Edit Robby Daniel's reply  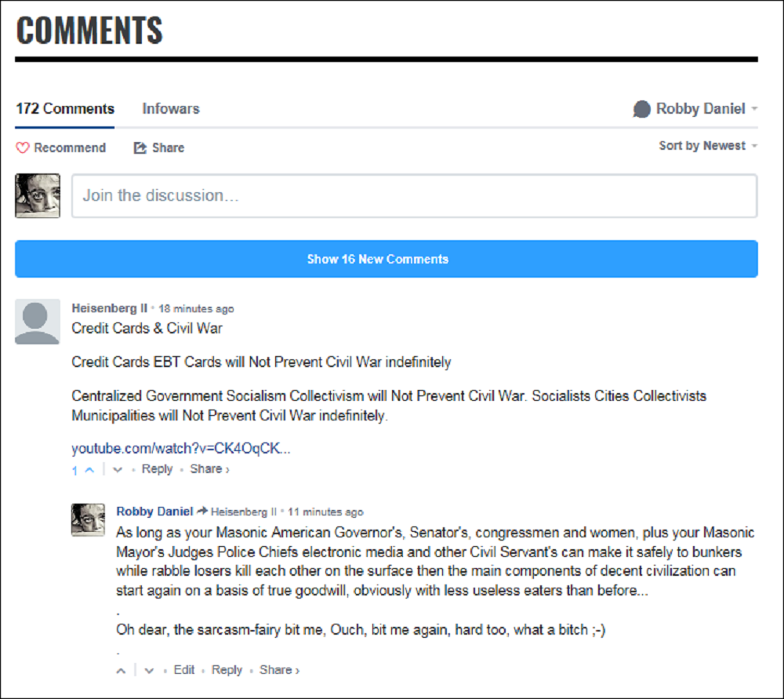pos(184,670)
